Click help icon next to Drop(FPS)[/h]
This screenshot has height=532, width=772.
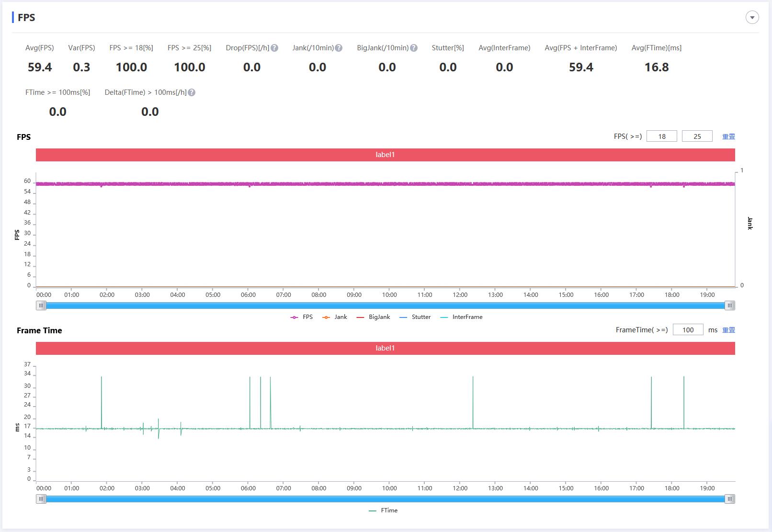point(274,48)
